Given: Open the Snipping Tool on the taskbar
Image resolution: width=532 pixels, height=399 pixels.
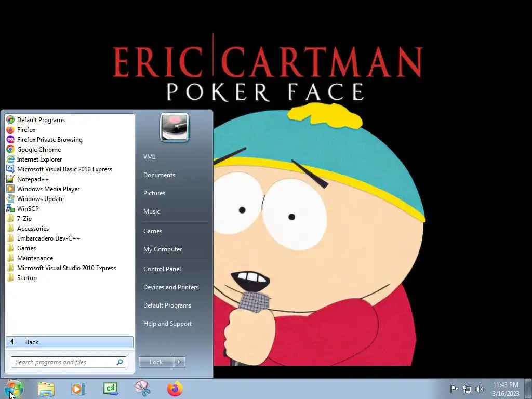Looking at the screenshot, I should pos(143,389).
